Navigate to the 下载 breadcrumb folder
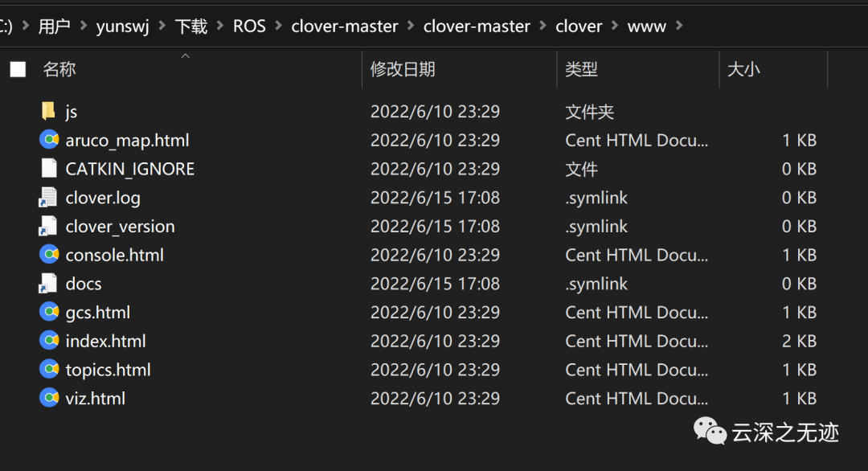This screenshot has height=471, width=868. click(x=190, y=26)
